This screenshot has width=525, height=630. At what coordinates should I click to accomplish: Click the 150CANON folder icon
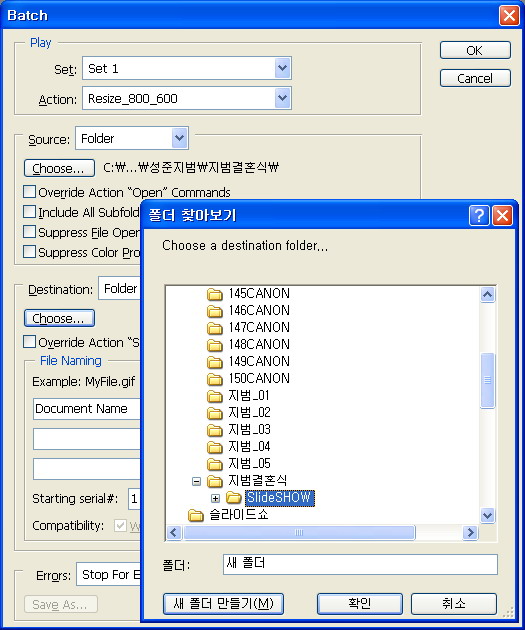(x=214, y=379)
